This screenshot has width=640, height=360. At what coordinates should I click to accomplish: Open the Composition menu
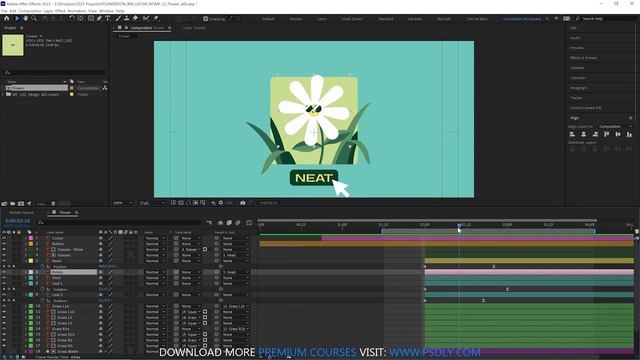[30, 11]
